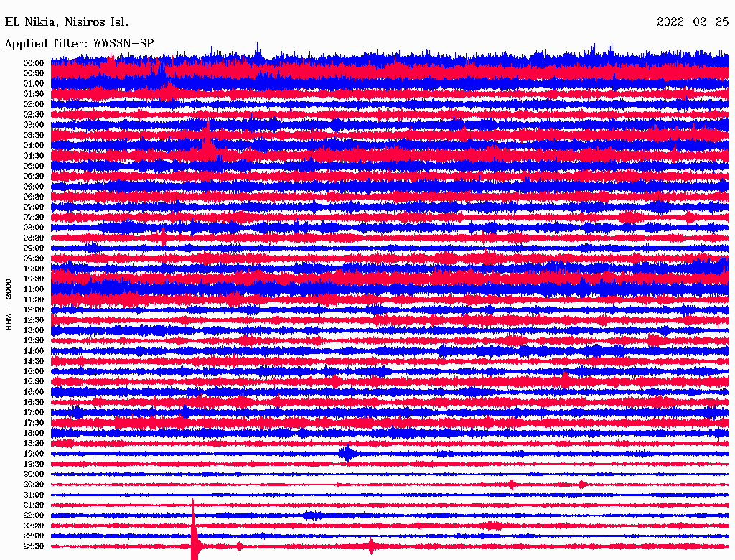Screen dimensions: 735x560
Task: Click the 23:30 time label
Action: point(34,546)
